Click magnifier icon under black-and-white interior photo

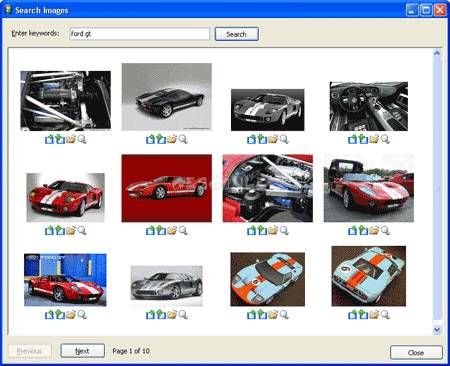(385, 139)
